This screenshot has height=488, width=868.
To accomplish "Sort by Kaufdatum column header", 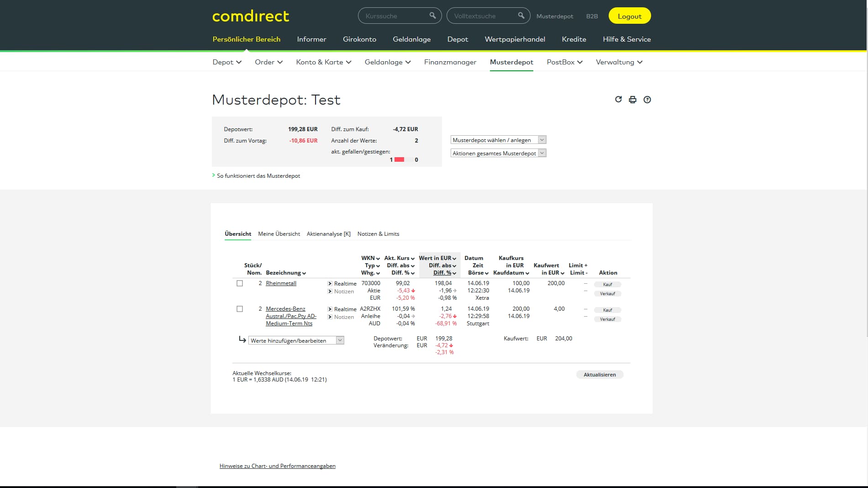I will pyautogui.click(x=511, y=273).
